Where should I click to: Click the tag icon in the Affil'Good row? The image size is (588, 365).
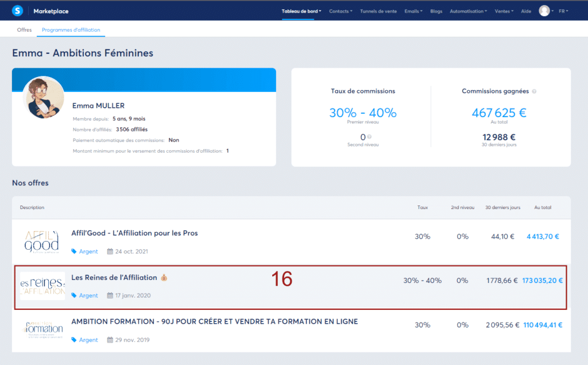point(74,251)
